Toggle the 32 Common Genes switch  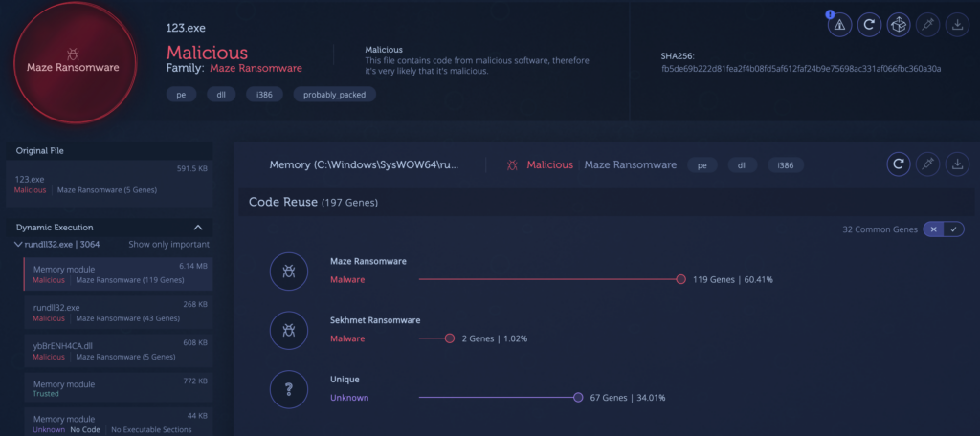pyautogui.click(x=943, y=229)
